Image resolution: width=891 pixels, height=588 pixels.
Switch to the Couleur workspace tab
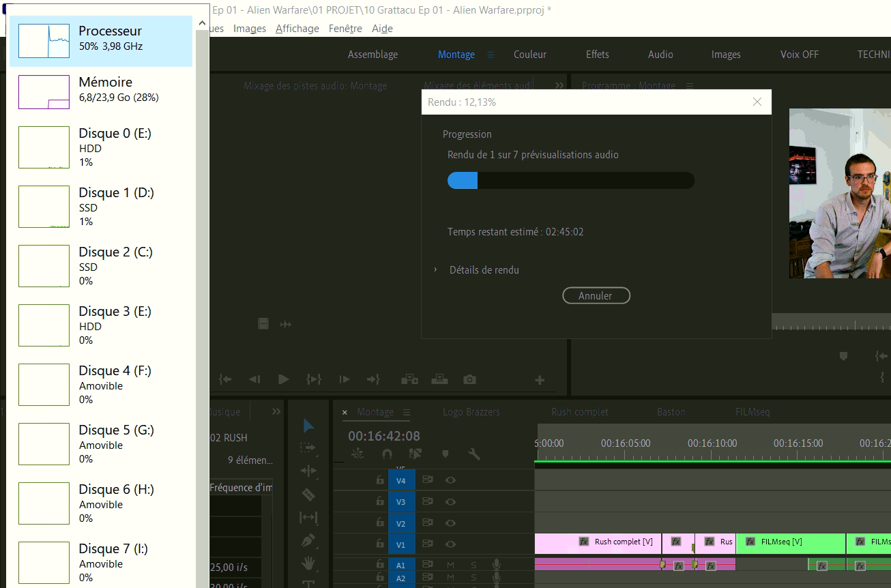530,54
